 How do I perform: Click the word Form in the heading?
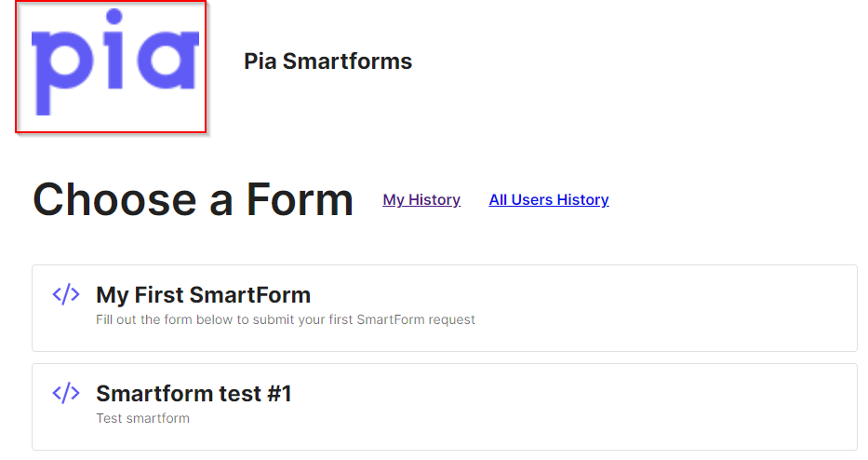pos(300,199)
